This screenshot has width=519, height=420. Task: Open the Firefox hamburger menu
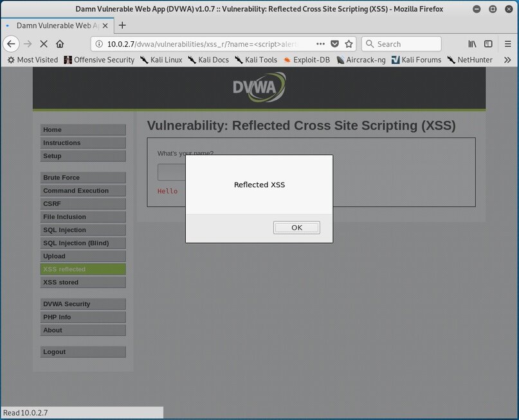508,44
